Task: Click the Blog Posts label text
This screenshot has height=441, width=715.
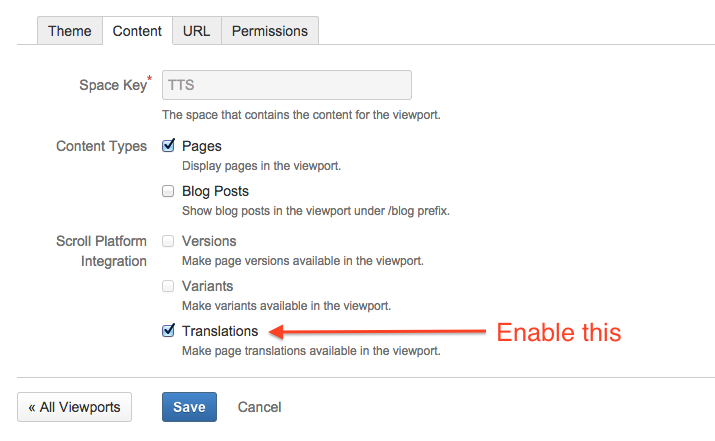Action: 215,191
